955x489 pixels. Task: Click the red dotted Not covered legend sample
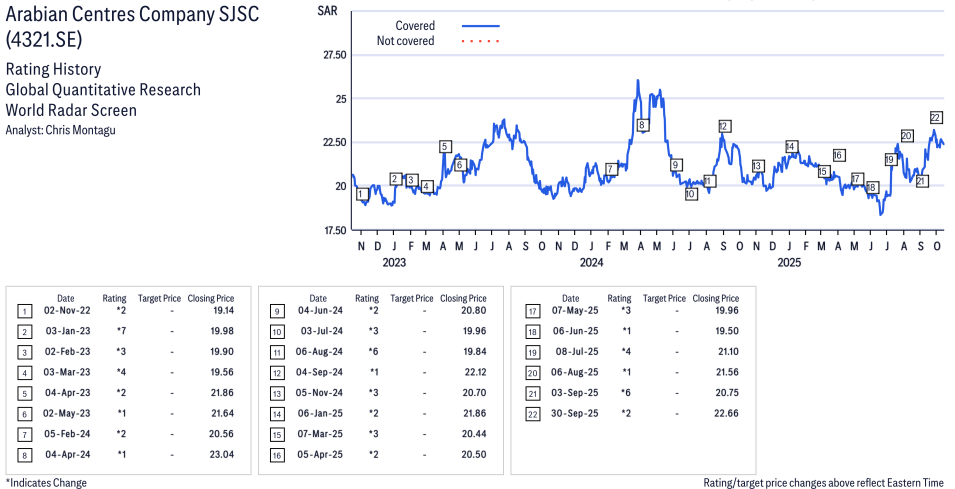click(x=481, y=41)
